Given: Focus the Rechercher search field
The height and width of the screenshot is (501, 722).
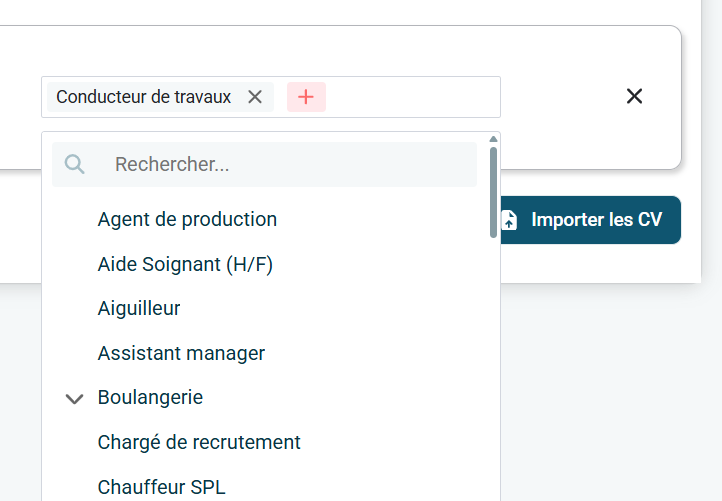Looking at the screenshot, I should (x=264, y=164).
